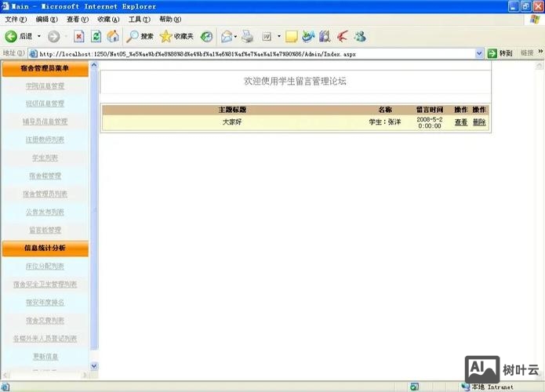Image resolution: width=545 pixels, height=392 pixels.
Task: Open the Back button history dropdown arrow
Action: point(39,36)
